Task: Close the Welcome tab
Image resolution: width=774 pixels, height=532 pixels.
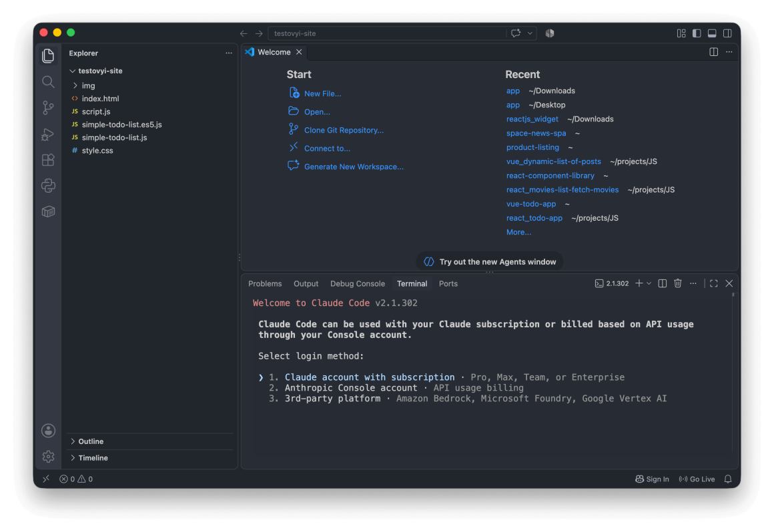Action: [x=299, y=52]
